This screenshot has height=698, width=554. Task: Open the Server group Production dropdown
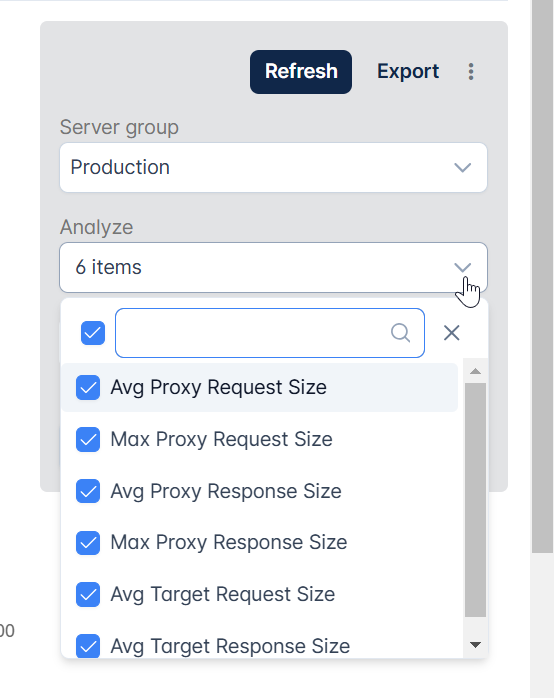(x=273, y=167)
